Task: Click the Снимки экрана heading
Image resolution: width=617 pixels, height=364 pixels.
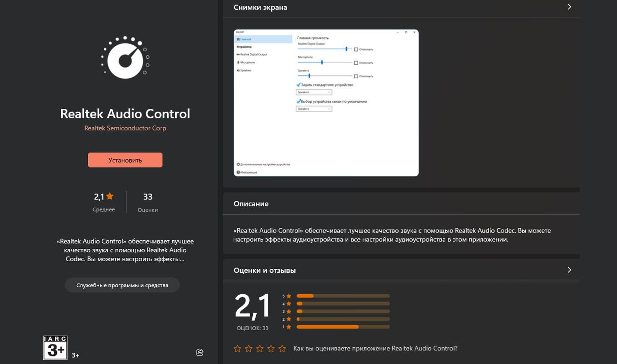Action: tap(260, 7)
